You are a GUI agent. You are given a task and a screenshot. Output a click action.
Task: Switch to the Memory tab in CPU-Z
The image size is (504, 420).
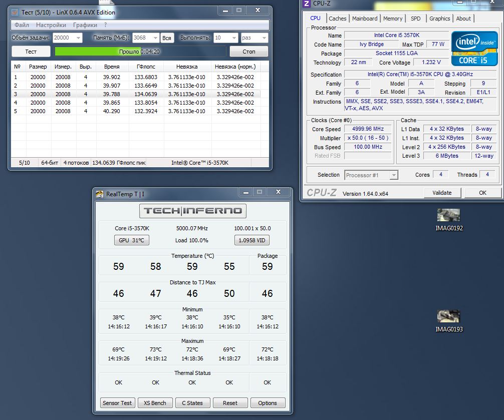coord(392,19)
